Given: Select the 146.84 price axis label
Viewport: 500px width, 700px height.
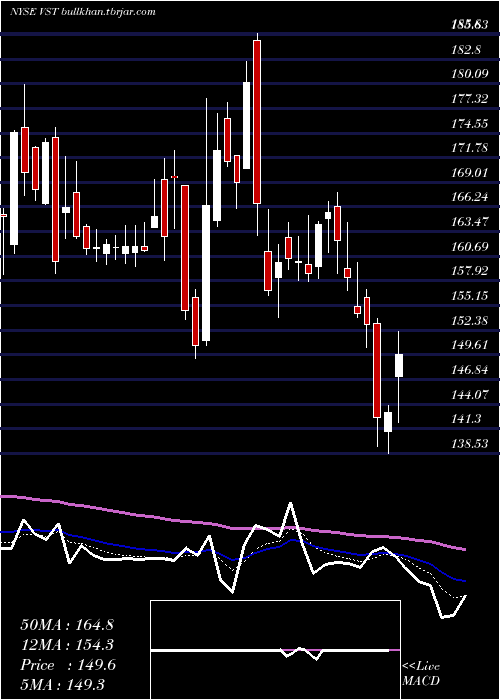Looking at the screenshot, I should [x=470, y=370].
